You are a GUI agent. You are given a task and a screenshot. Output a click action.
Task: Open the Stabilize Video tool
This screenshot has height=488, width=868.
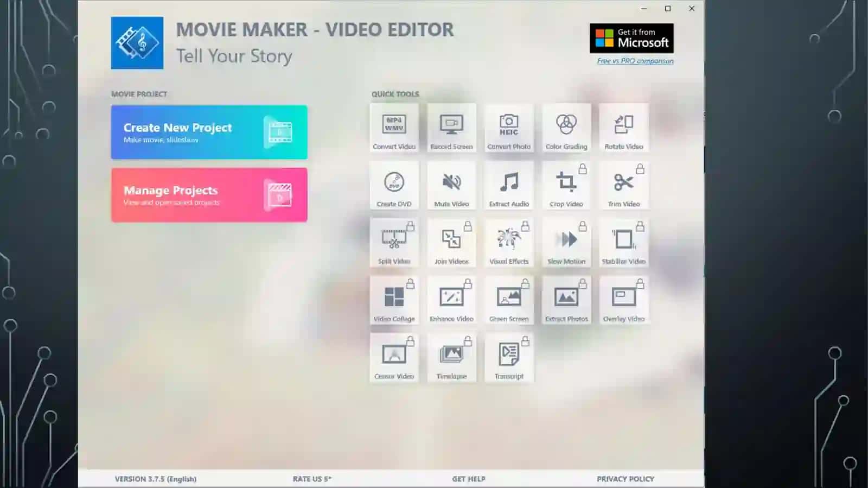624,243
